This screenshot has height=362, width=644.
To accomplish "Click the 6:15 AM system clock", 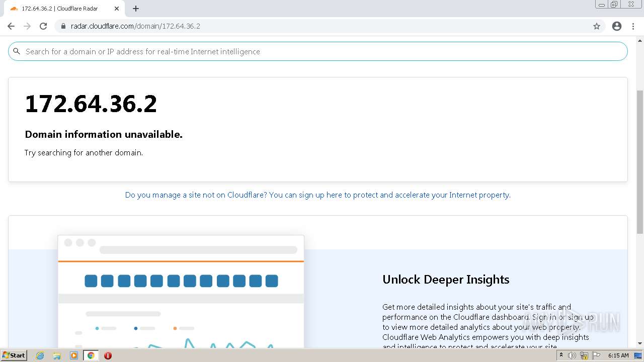I will (x=618, y=355).
